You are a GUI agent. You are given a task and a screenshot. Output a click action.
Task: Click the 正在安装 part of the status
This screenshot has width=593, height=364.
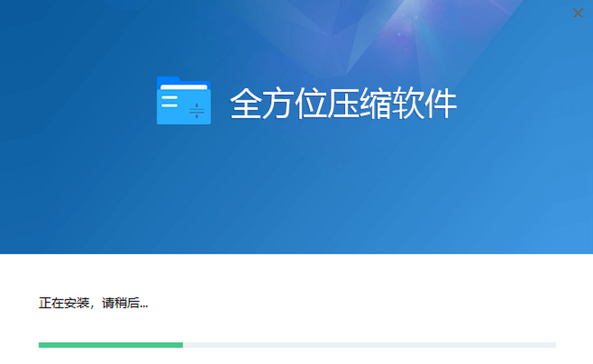pos(63,303)
